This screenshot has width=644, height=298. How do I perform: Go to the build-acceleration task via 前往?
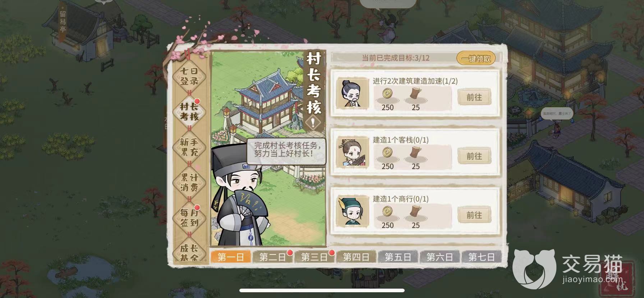tap(474, 97)
